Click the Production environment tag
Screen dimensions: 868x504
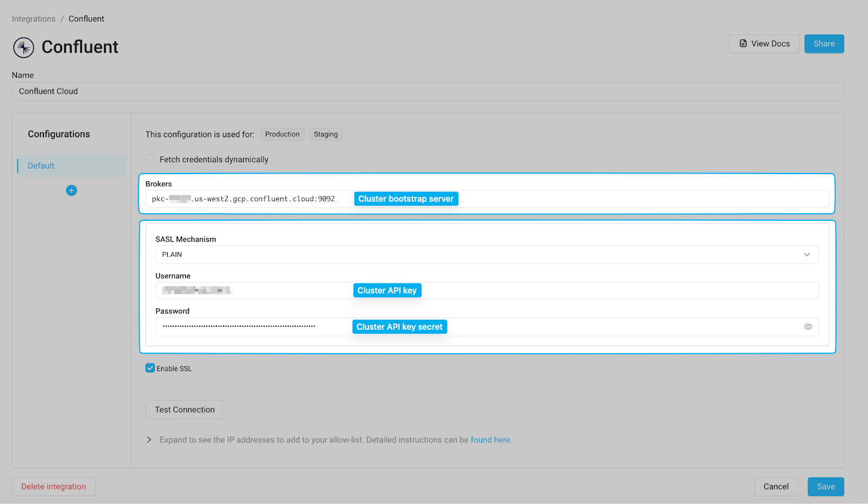pos(282,134)
